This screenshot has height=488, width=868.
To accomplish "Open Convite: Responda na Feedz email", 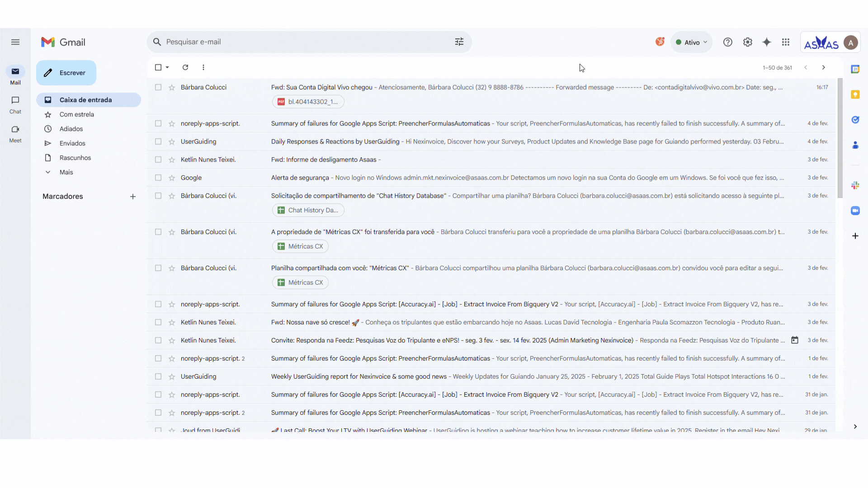I will pos(491,340).
